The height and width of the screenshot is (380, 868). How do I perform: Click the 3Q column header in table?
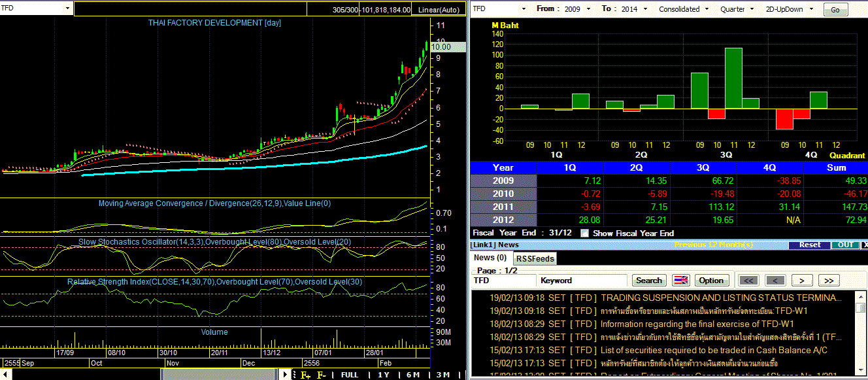click(x=702, y=167)
